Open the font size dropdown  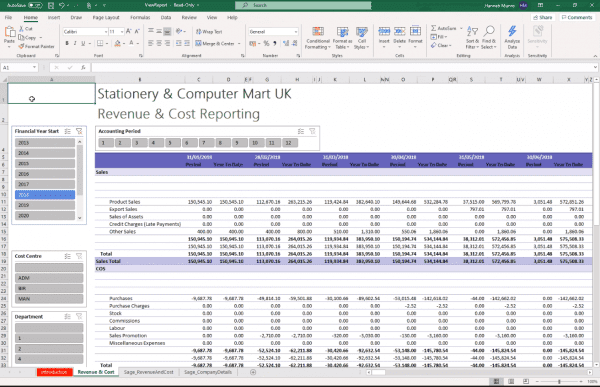(x=122, y=32)
